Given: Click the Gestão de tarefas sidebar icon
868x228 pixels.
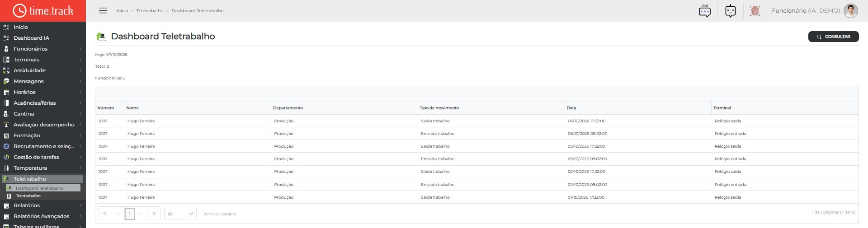Looking at the screenshot, I should click(6, 157).
